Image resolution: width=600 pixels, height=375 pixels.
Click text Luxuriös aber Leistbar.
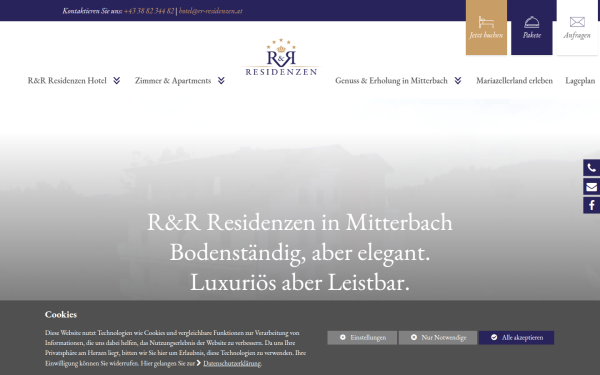point(300,282)
